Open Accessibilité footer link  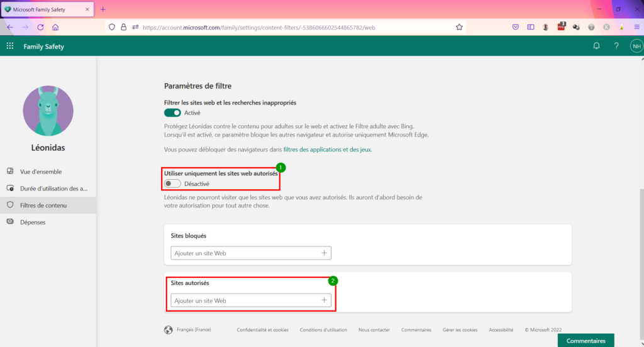(x=501, y=330)
